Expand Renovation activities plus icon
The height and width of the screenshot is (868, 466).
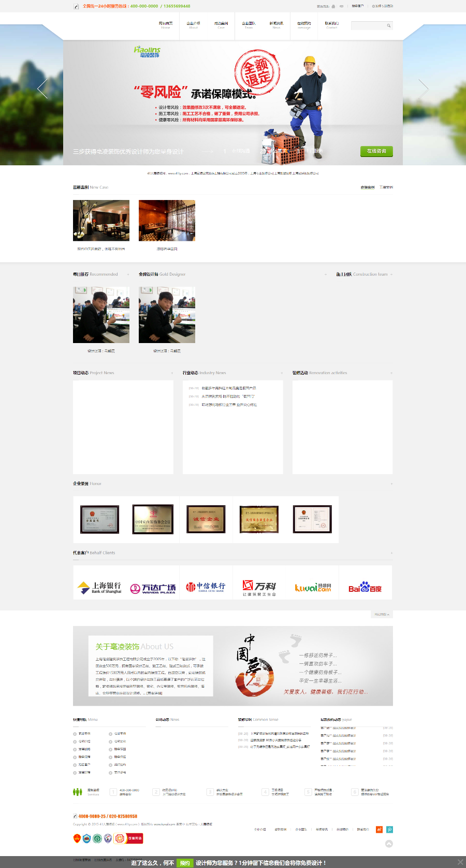391,373
